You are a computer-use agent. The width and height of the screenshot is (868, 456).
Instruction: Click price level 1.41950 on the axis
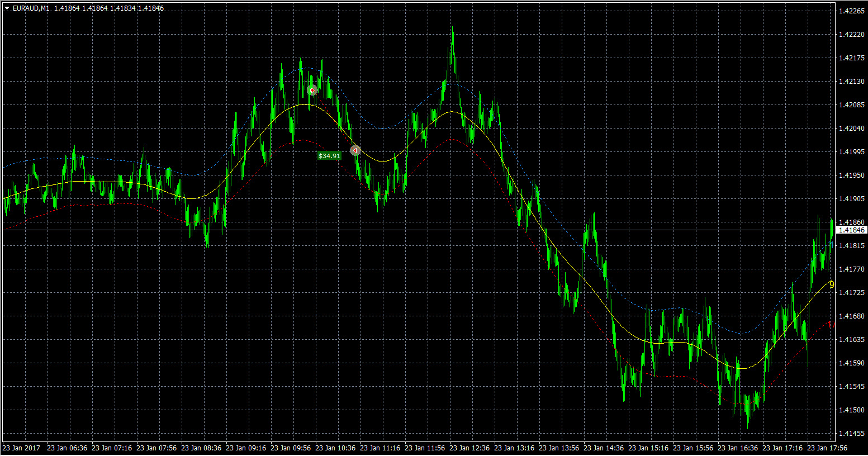click(852, 175)
